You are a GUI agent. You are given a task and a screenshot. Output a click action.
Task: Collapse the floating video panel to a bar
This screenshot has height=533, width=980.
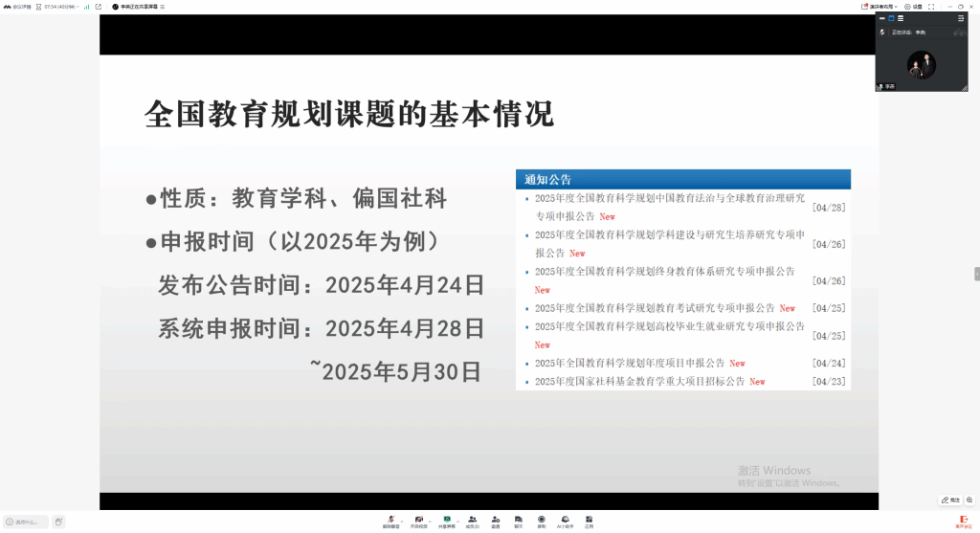click(881, 18)
